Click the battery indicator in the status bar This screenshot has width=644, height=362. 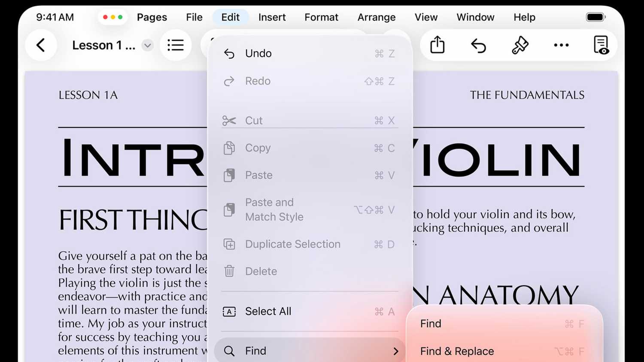pyautogui.click(x=595, y=17)
